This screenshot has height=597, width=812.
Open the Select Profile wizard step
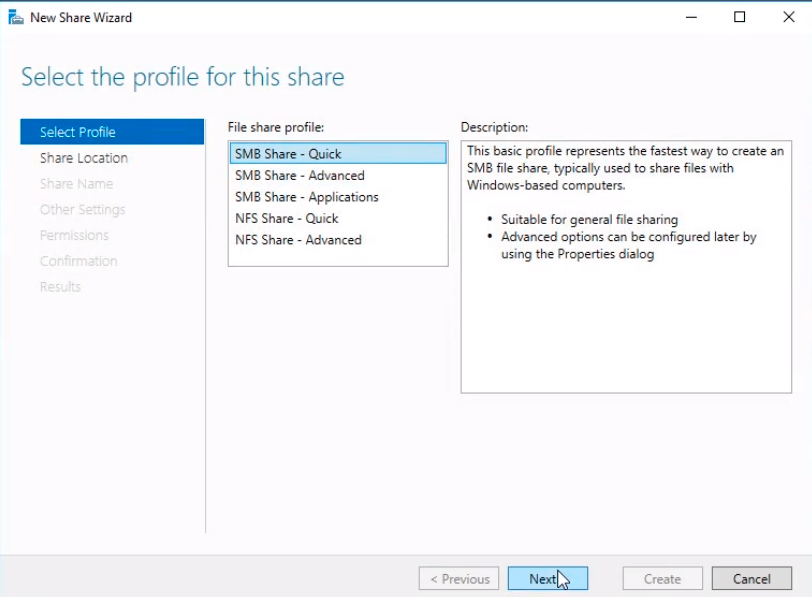[x=112, y=132]
